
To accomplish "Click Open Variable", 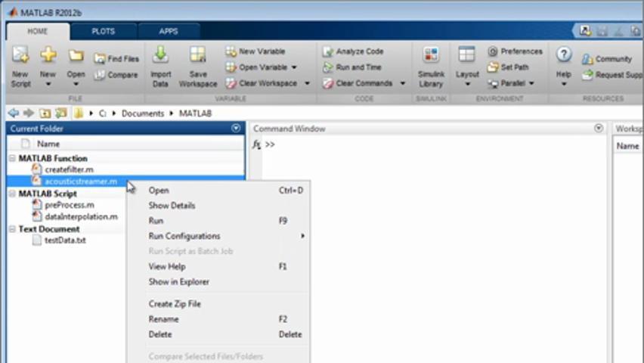I will click(x=257, y=67).
